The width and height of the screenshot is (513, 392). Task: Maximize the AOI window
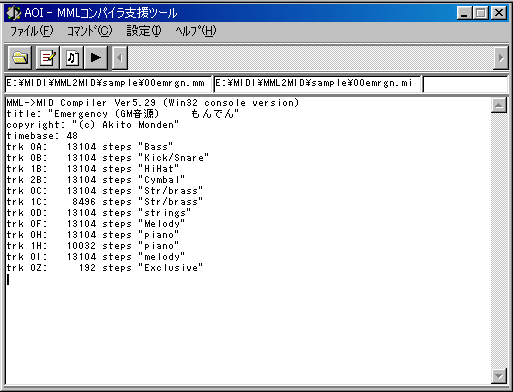[x=481, y=13]
